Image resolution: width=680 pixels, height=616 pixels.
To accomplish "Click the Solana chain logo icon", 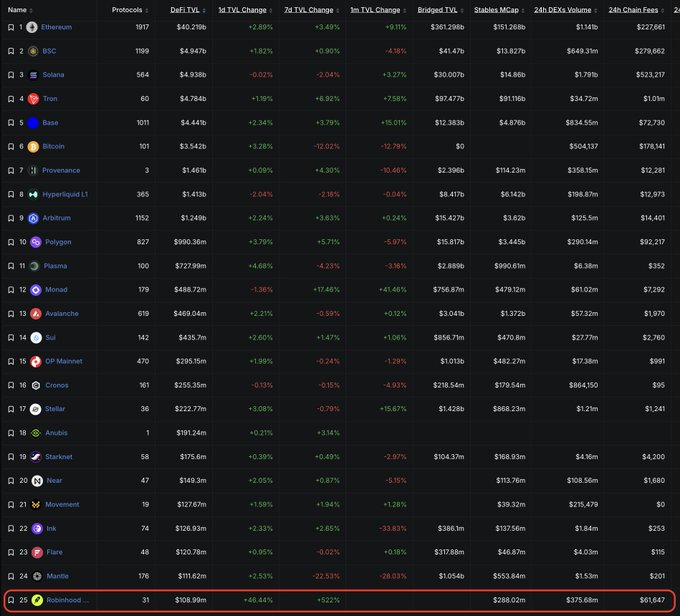I will pos(33,75).
